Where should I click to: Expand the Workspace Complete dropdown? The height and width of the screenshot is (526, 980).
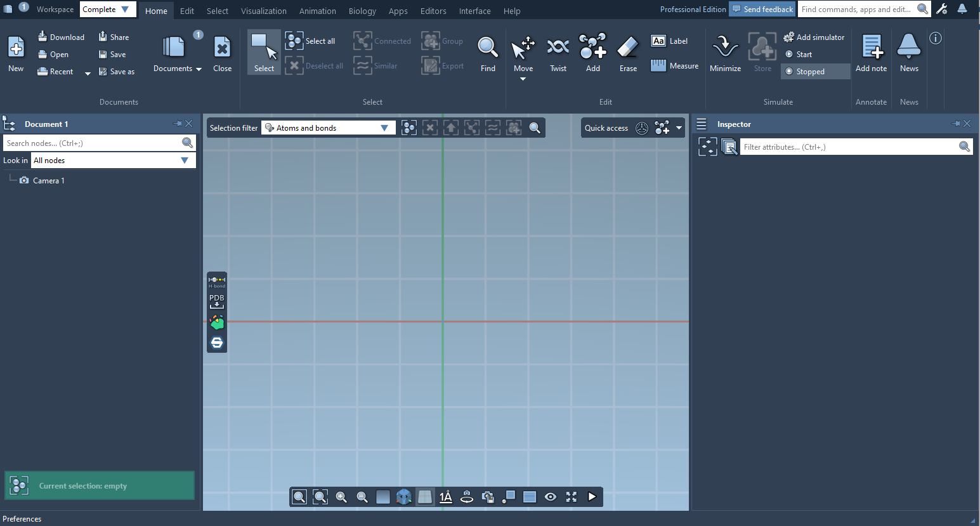(107, 10)
